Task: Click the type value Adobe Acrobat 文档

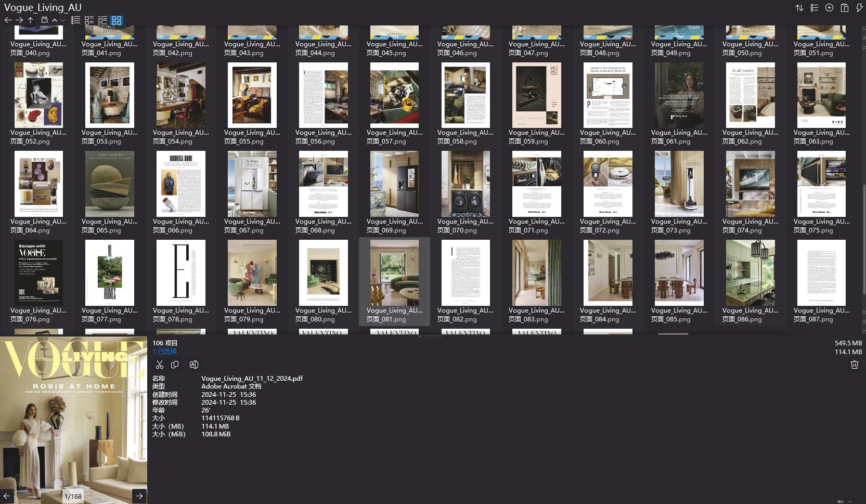Action: coord(231,386)
